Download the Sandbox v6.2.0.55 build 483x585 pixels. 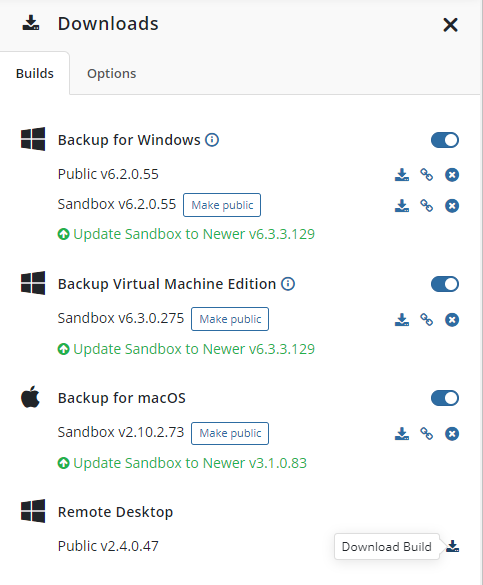[x=402, y=206]
